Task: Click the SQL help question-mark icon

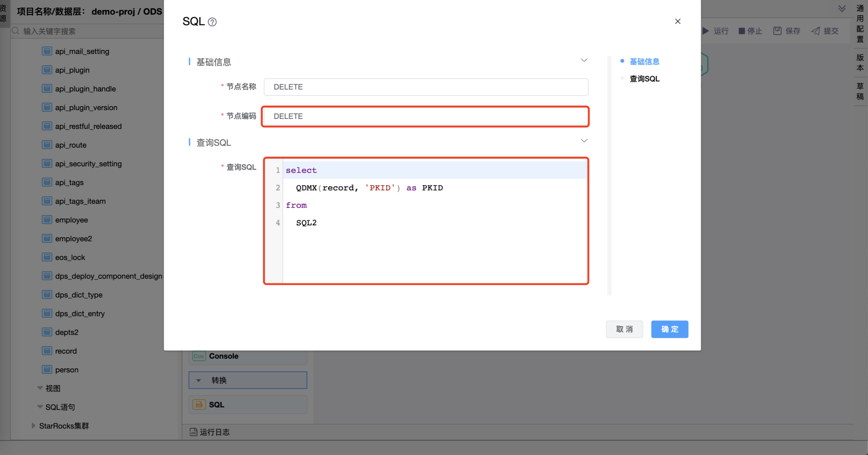Action: pyautogui.click(x=212, y=22)
